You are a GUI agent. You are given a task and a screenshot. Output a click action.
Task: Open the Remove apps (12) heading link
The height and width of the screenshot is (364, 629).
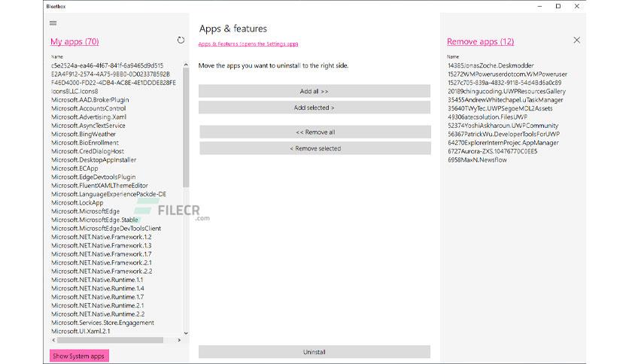coord(480,41)
